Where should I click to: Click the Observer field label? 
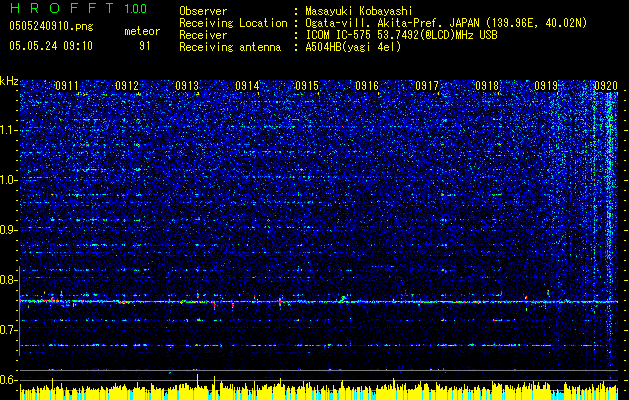203,11
